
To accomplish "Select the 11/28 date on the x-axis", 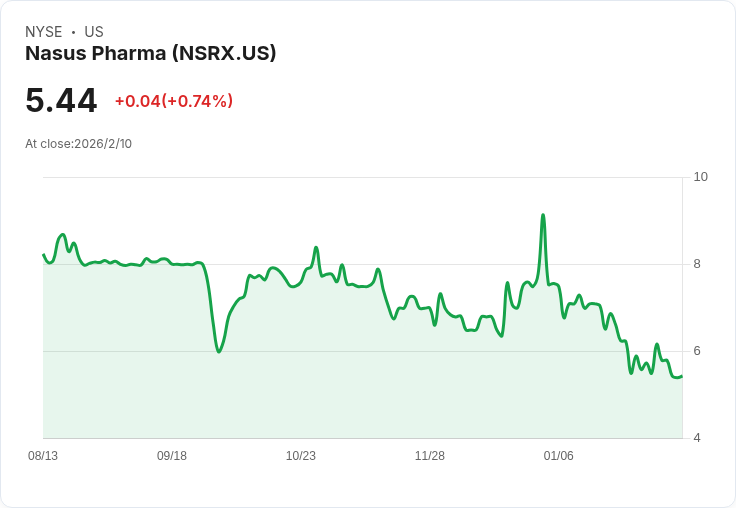I will coord(430,456).
